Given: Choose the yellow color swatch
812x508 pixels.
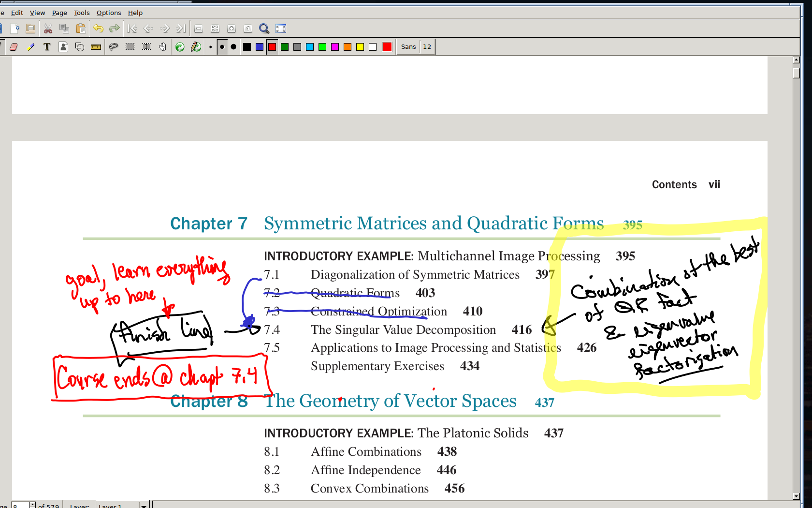Looking at the screenshot, I should 360,47.
